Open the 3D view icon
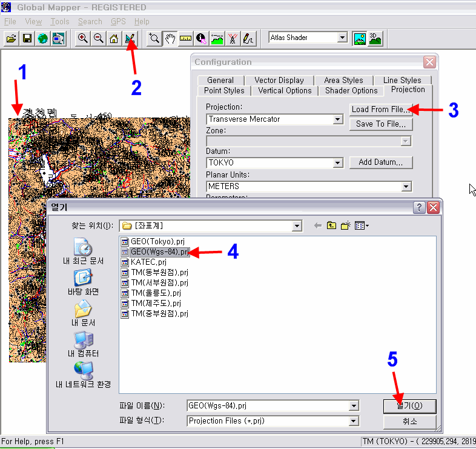476x449 pixels. pos(375,39)
